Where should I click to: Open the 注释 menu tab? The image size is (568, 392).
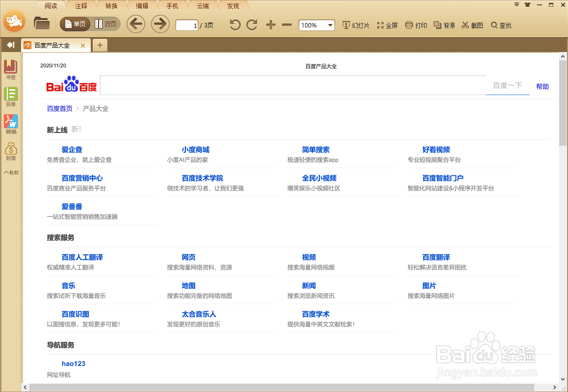[81, 6]
